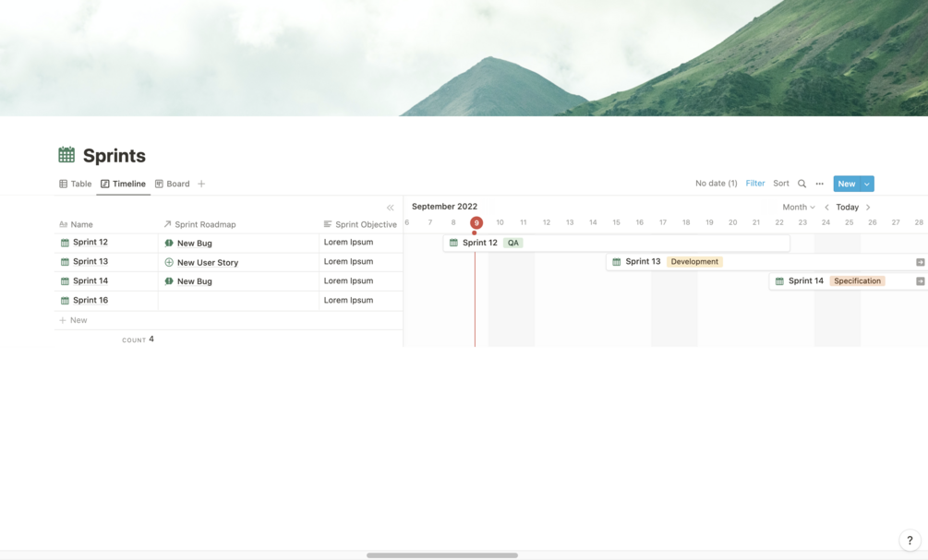This screenshot has height=560, width=928.
Task: Click the Filter button
Action: click(755, 184)
